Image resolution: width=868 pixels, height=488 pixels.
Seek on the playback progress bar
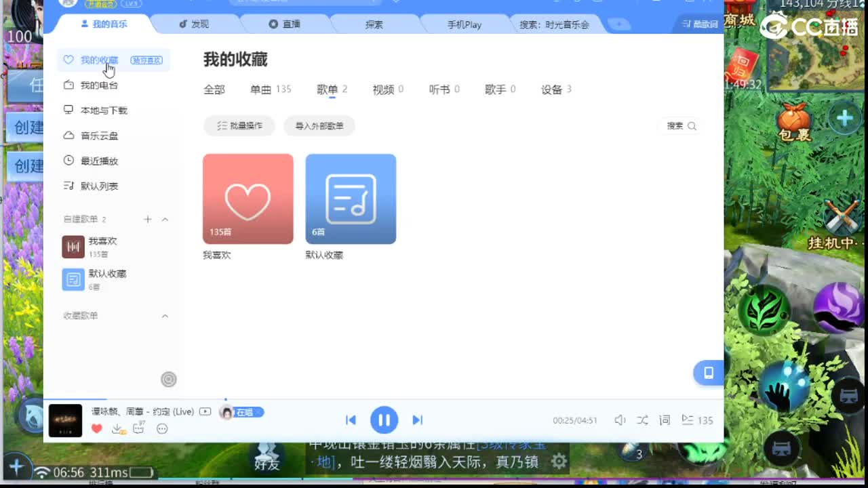tap(383, 400)
